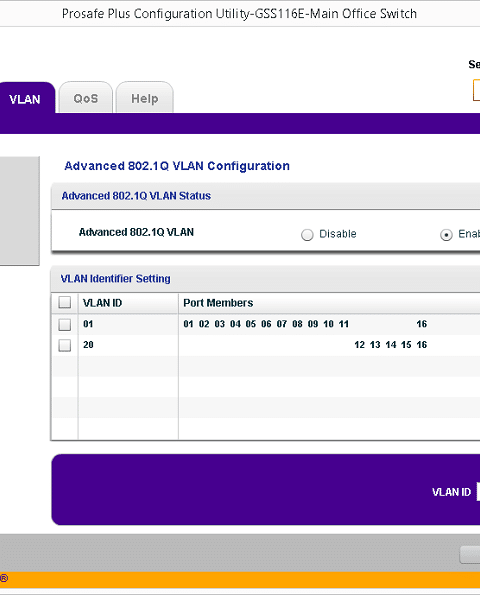This screenshot has height=595, width=480.
Task: Check the box for VLAN 01
Action: tap(65, 324)
